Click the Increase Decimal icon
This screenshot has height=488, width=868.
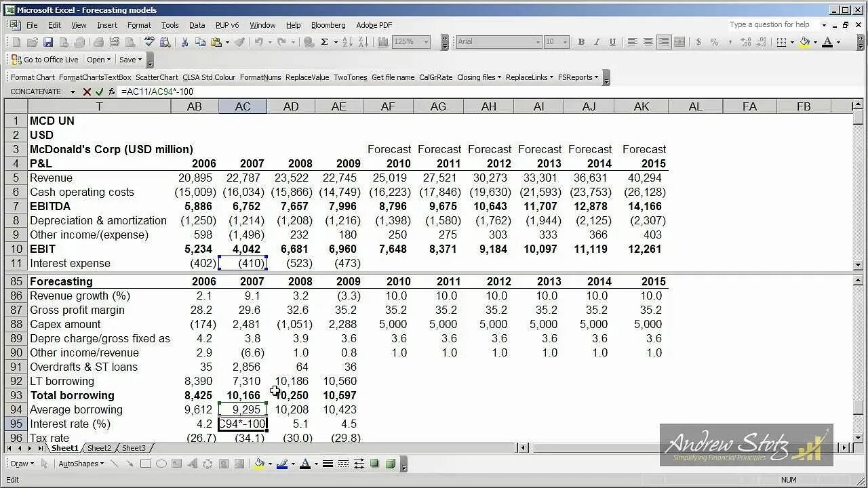tap(746, 42)
